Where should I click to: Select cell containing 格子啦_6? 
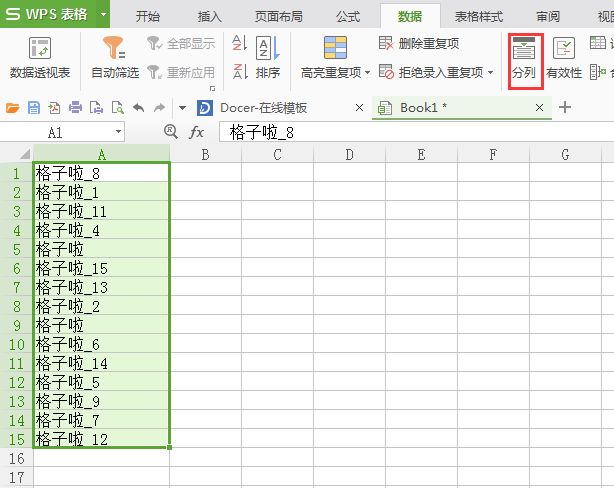click(x=101, y=344)
